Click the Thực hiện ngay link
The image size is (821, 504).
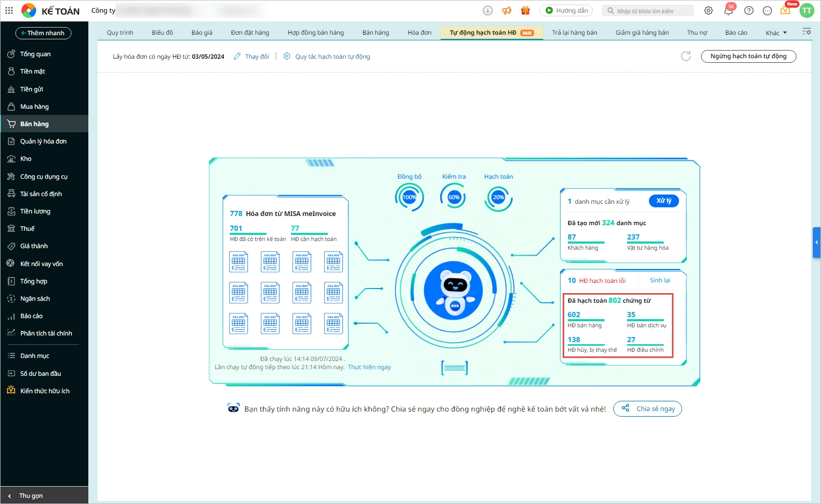(x=369, y=367)
